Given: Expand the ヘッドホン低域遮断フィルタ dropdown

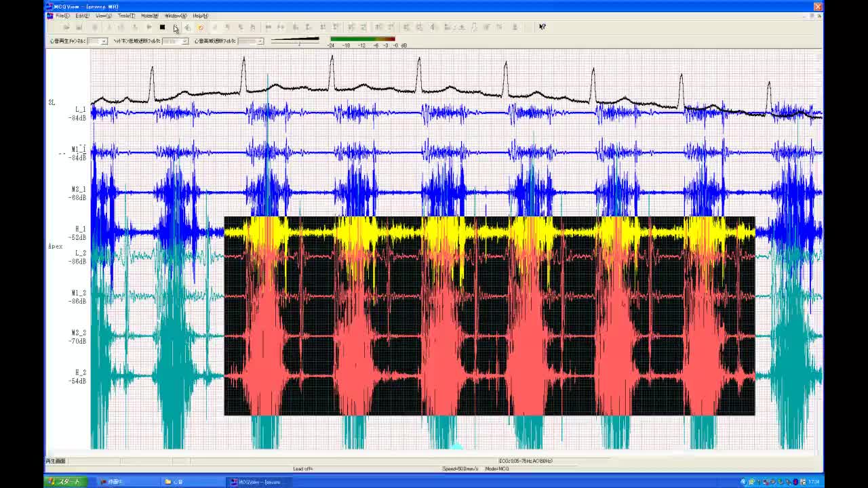Looking at the screenshot, I should [184, 41].
